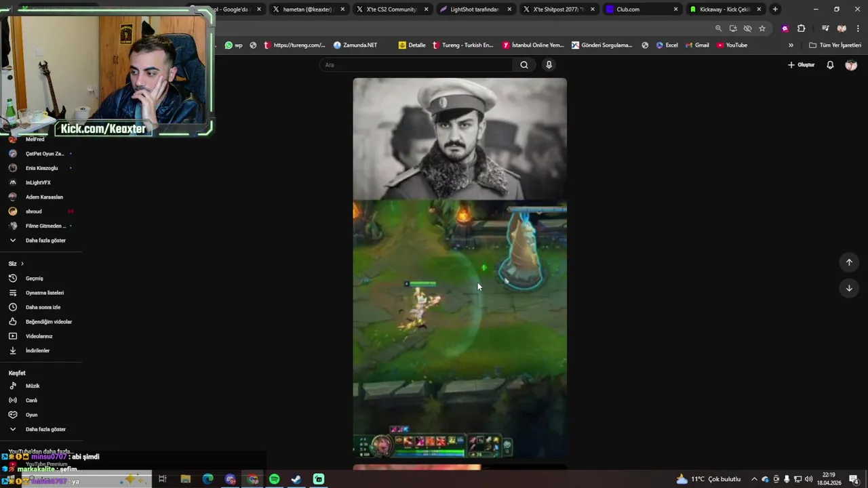Click the Oluştur create button
The height and width of the screenshot is (488, 868).
[x=801, y=65]
